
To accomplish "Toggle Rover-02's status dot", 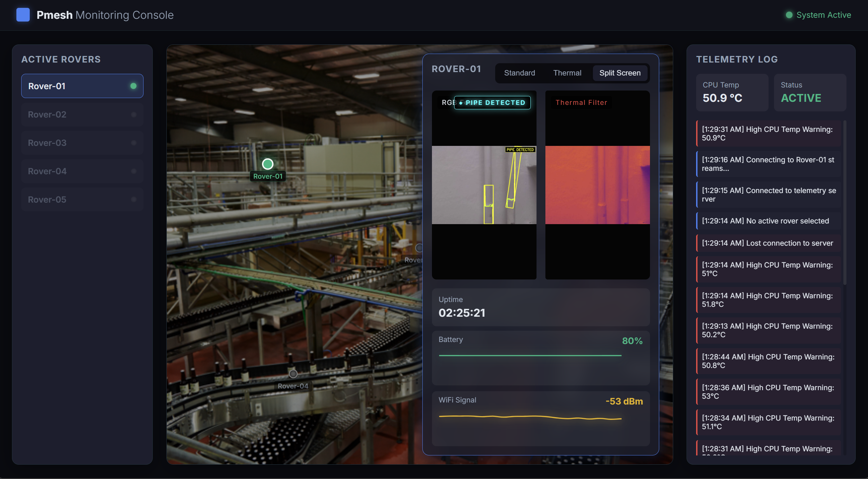I will 133,114.
